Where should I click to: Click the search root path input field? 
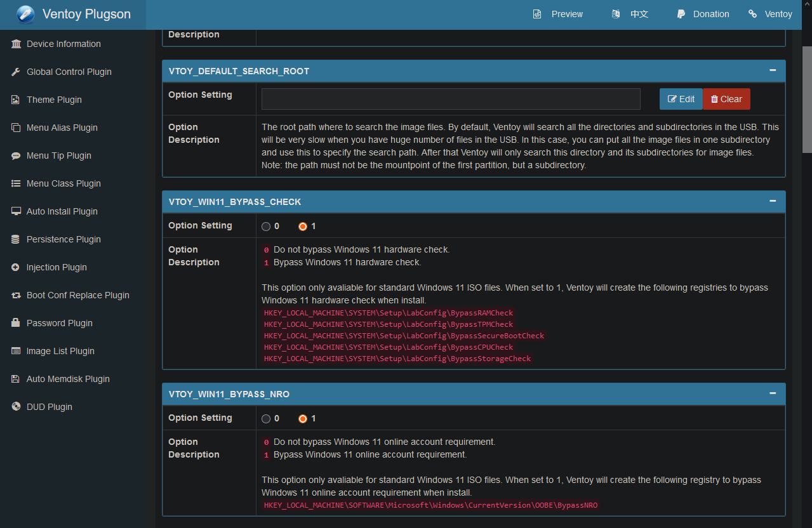coord(451,99)
